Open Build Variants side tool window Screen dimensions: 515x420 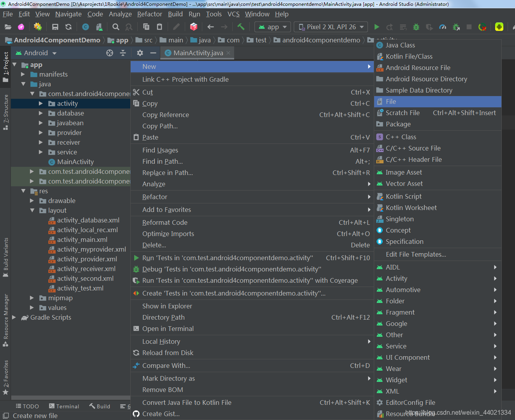click(x=5, y=257)
